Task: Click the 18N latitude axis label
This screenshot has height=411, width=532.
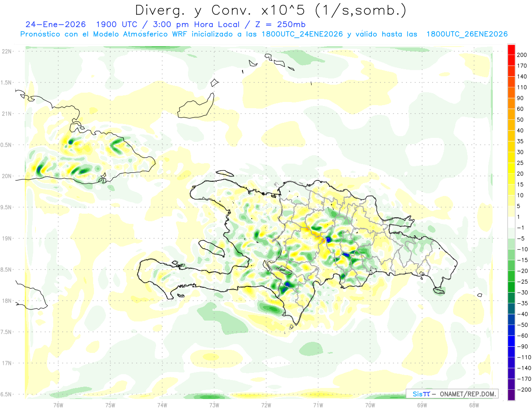Action: (7, 301)
